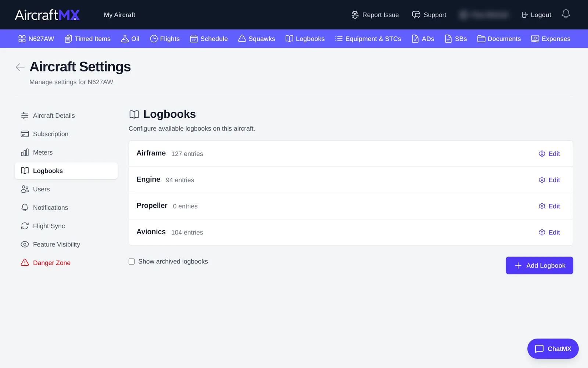
Task: Go back using the left arrow icon
Action: (x=20, y=67)
